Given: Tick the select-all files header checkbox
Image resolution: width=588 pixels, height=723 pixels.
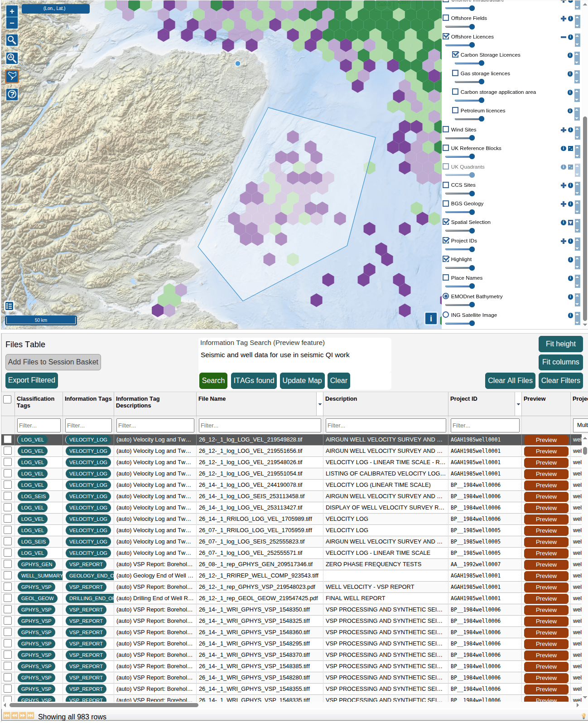Looking at the screenshot, I should point(7,399).
